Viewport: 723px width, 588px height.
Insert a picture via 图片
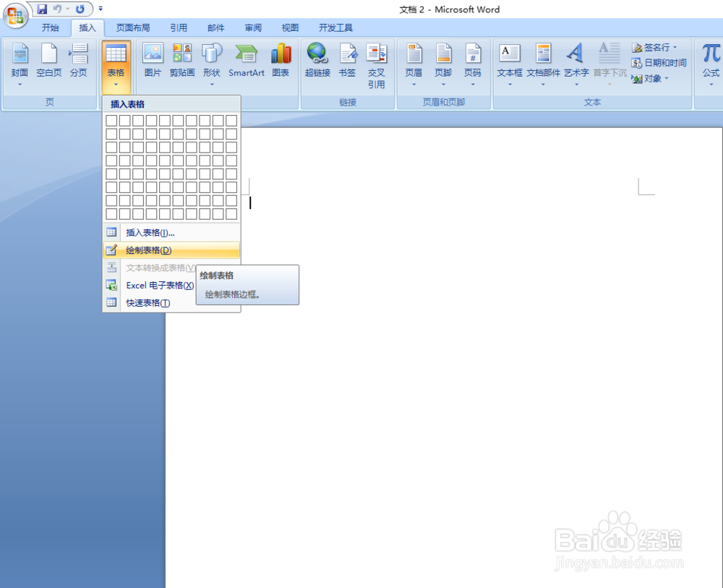pyautogui.click(x=153, y=60)
